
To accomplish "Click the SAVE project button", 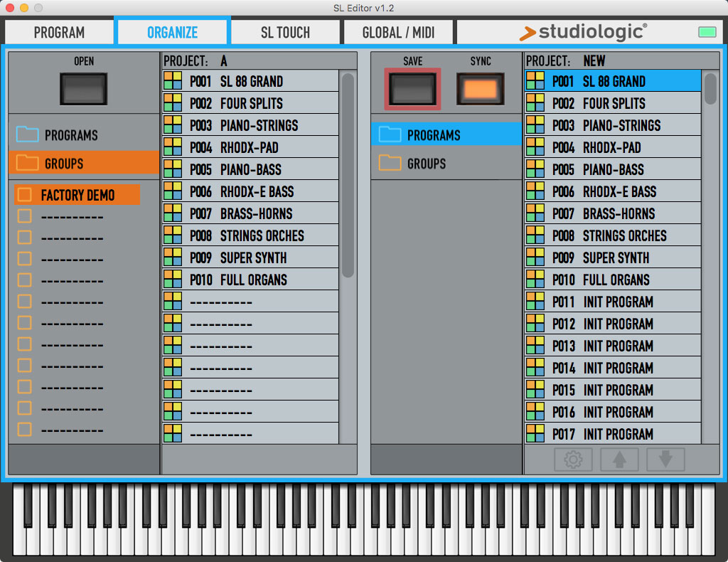I will (x=412, y=89).
